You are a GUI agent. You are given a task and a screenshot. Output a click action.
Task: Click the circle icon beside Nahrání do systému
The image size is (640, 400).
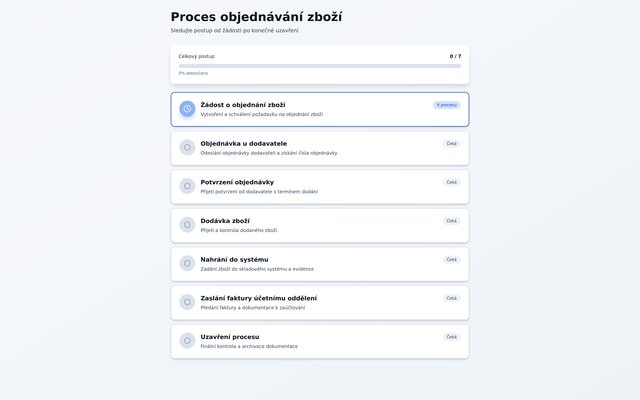187,263
